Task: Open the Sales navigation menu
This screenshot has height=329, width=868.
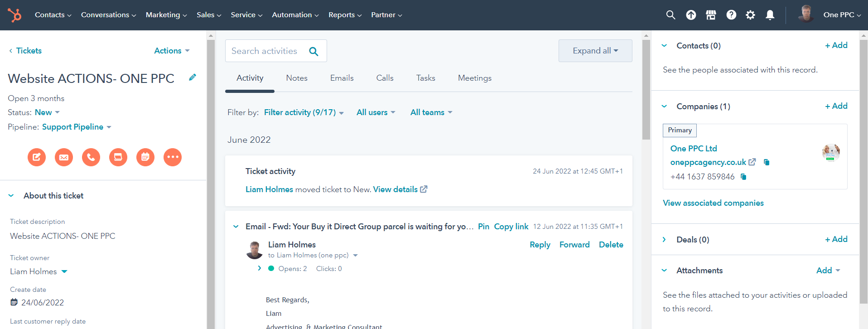Action: pyautogui.click(x=209, y=15)
